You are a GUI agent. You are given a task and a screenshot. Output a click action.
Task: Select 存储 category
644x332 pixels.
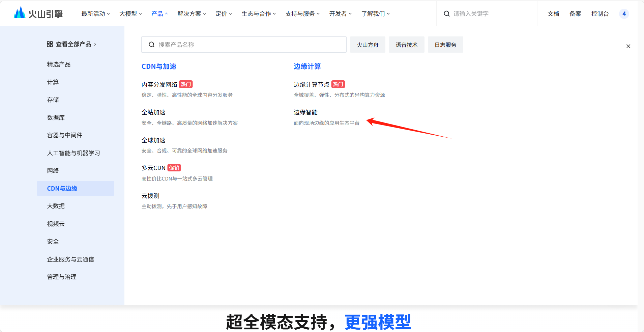(x=53, y=100)
